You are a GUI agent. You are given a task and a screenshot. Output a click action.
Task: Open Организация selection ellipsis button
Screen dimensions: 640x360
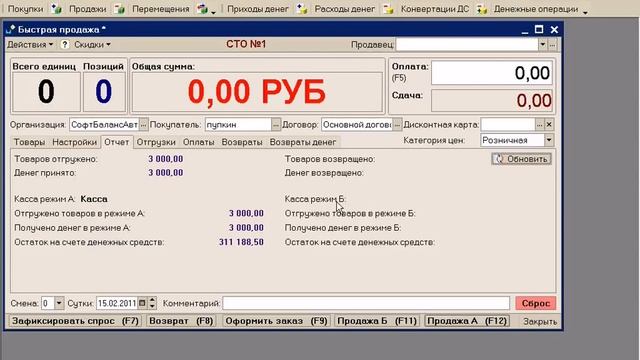(x=143, y=125)
